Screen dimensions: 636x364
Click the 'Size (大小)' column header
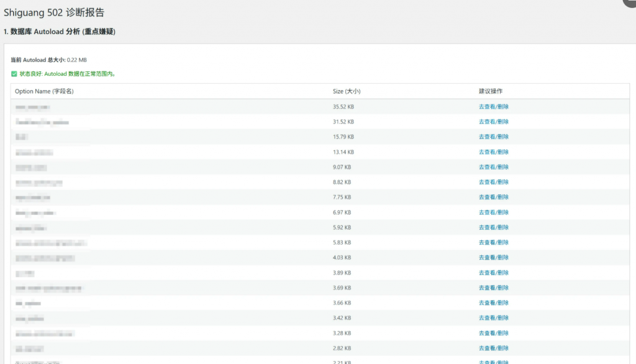347,91
